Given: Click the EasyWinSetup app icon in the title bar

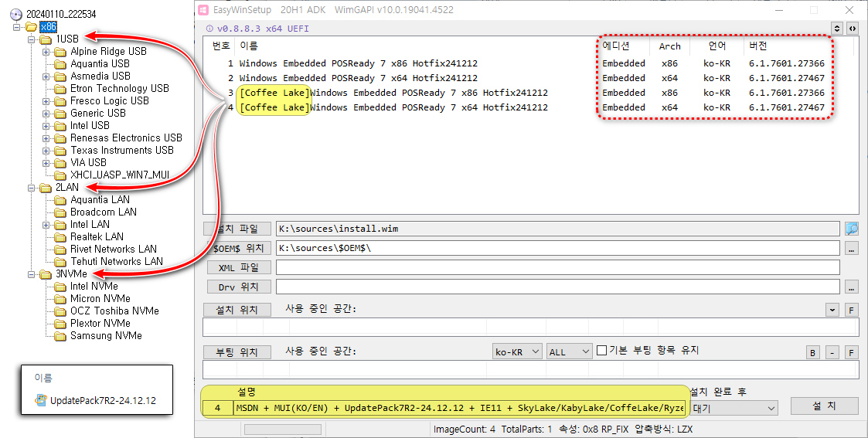Looking at the screenshot, I should 203,11.
